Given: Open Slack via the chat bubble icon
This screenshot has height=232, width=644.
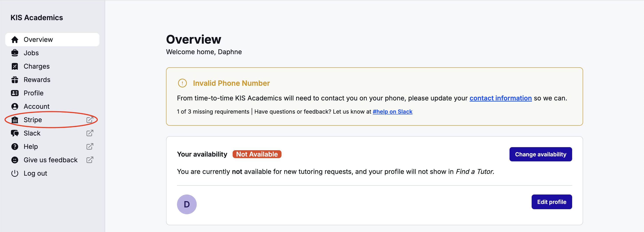Looking at the screenshot, I should point(15,133).
